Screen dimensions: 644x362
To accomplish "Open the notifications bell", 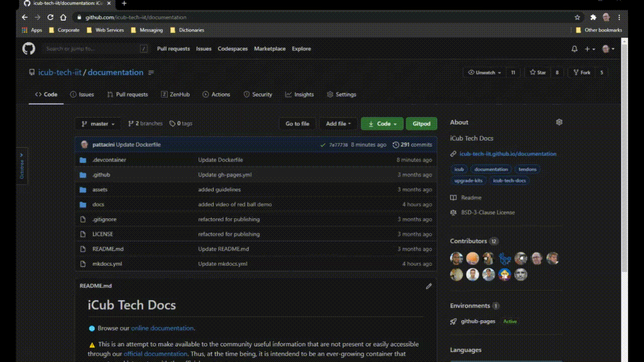I will pyautogui.click(x=575, y=49).
